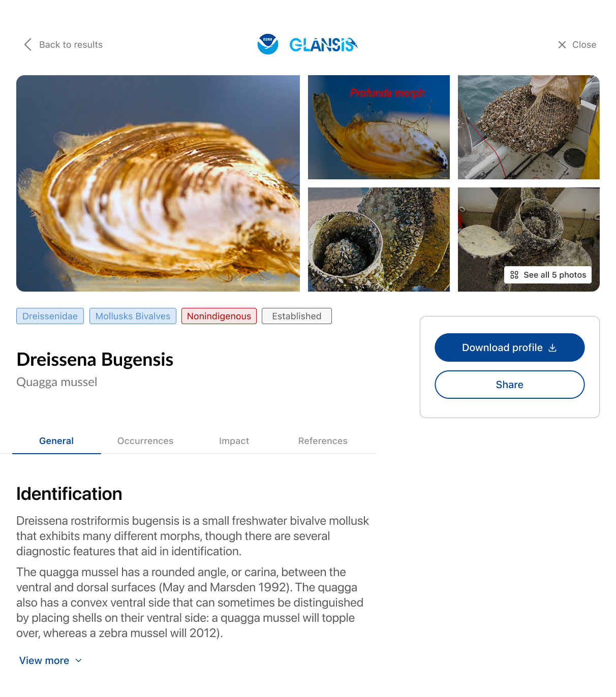616x697 pixels.
Task: Open the mussel-filled net on boat photo
Action: 529,127
